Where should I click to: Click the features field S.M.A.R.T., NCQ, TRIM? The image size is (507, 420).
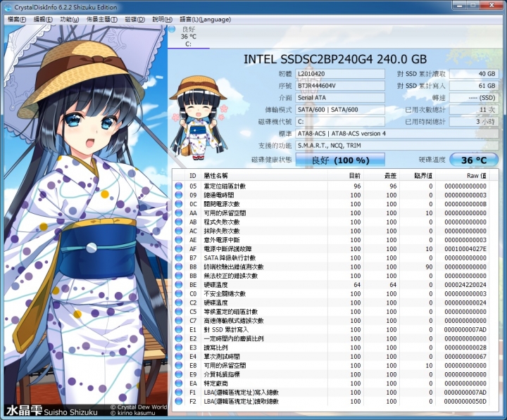click(x=397, y=146)
